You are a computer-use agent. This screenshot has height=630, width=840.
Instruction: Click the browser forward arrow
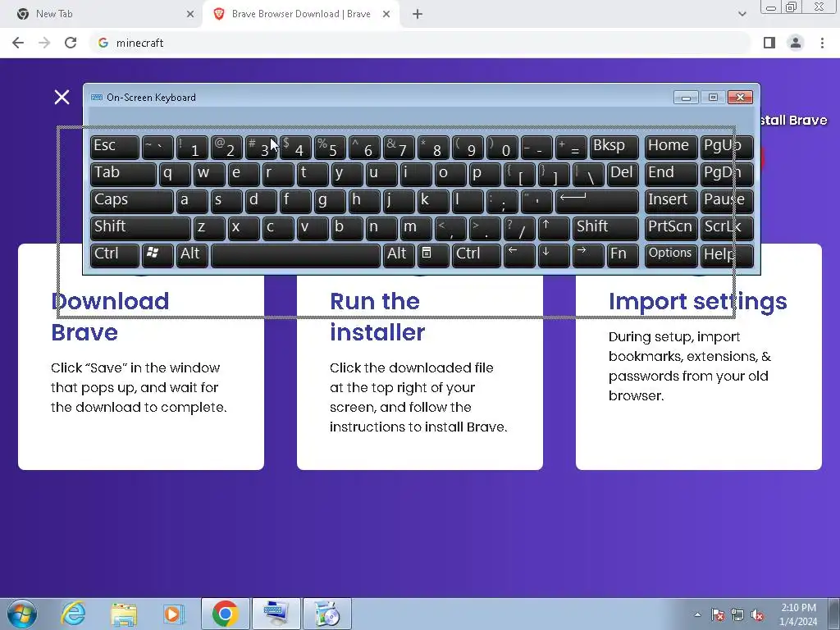pos(44,43)
